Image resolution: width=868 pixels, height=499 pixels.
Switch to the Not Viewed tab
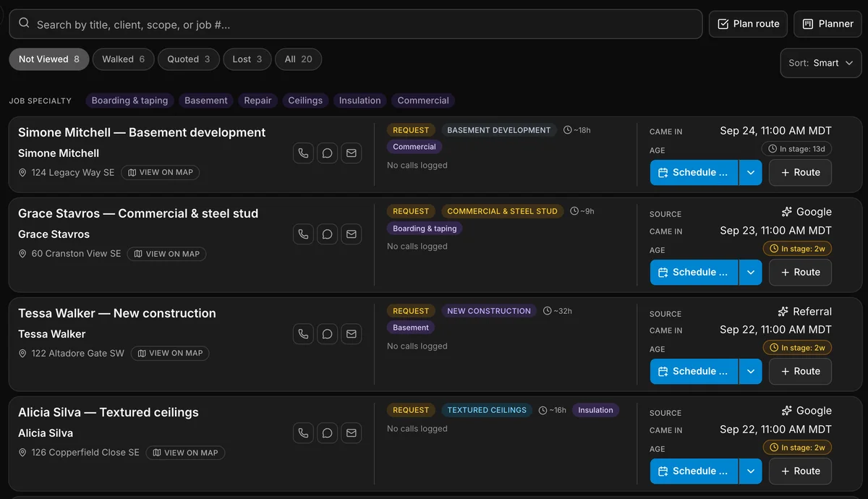[x=49, y=59]
